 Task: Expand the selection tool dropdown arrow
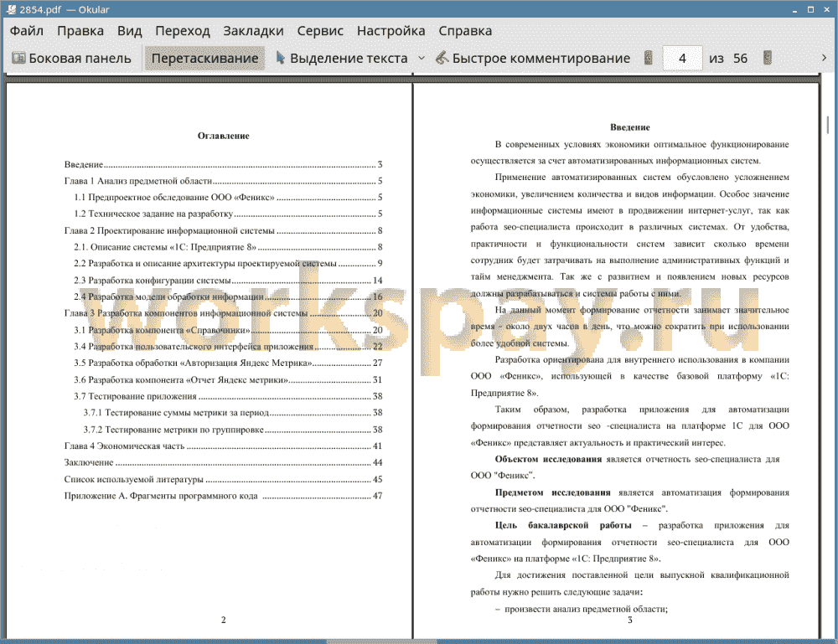click(x=422, y=59)
